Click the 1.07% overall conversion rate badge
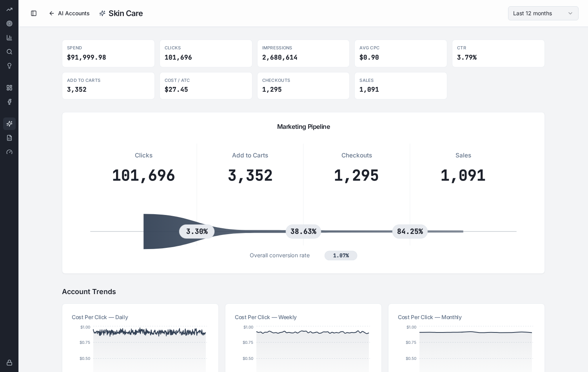Image resolution: width=588 pixels, height=372 pixels. [341, 256]
